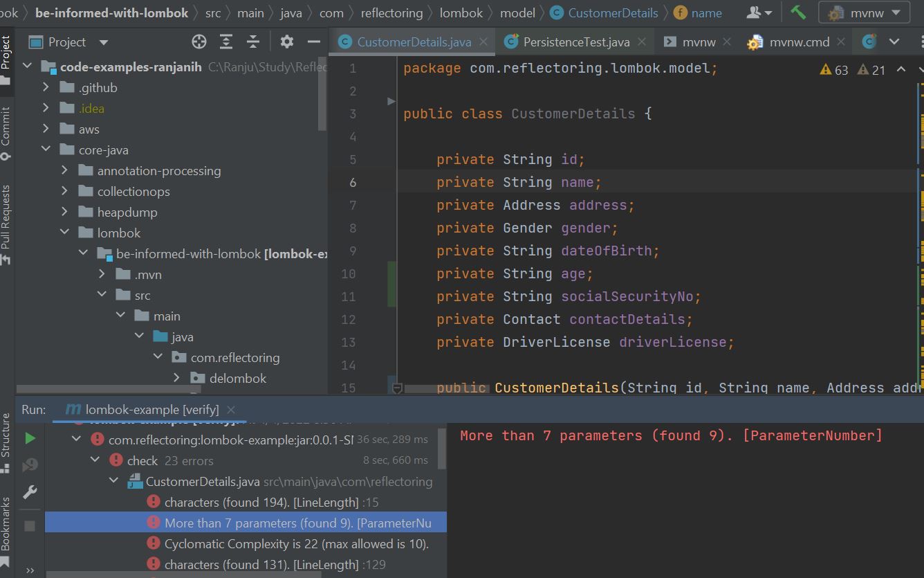Click the Select Opened File target icon
924x578 pixels.
(x=199, y=42)
